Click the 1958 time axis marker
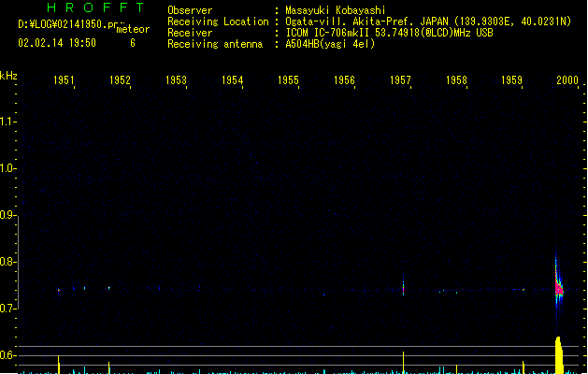Image resolution: width=588 pixels, height=374 pixels. [x=456, y=79]
